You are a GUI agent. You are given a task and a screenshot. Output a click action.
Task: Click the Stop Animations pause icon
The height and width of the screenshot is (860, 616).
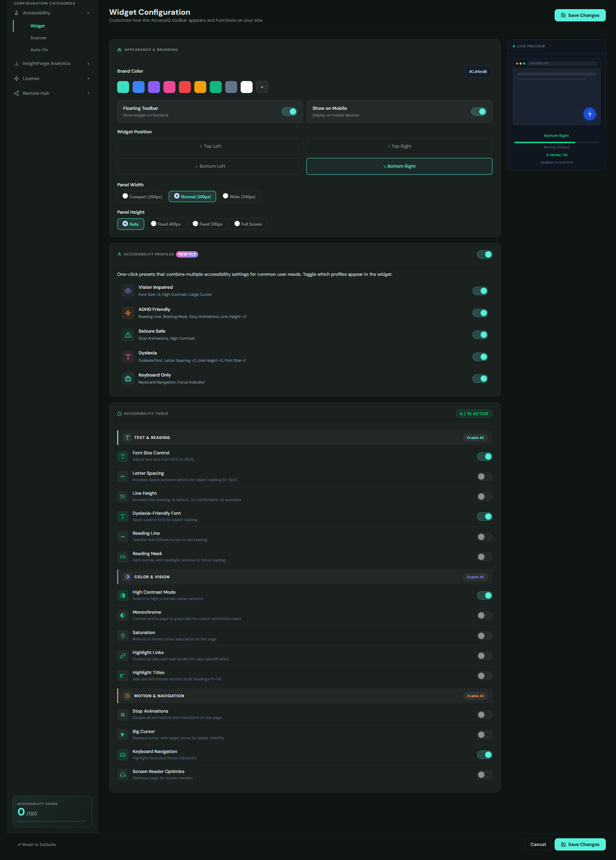(122, 714)
